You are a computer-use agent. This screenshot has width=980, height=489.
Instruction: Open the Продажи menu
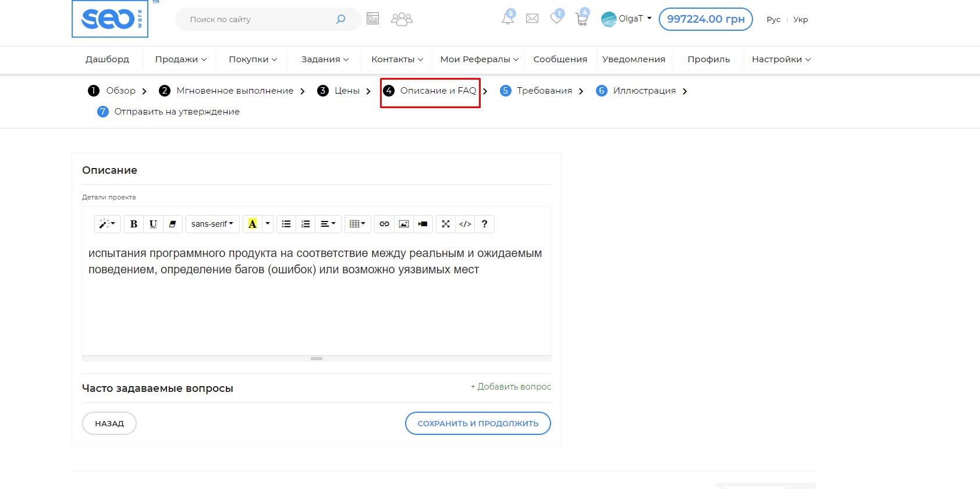pyautogui.click(x=180, y=59)
